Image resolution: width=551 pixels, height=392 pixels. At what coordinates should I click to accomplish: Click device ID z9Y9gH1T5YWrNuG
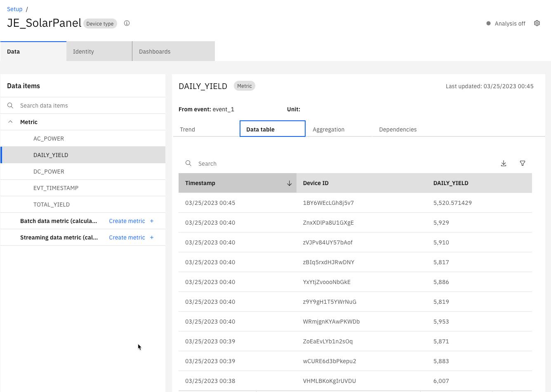click(x=330, y=302)
